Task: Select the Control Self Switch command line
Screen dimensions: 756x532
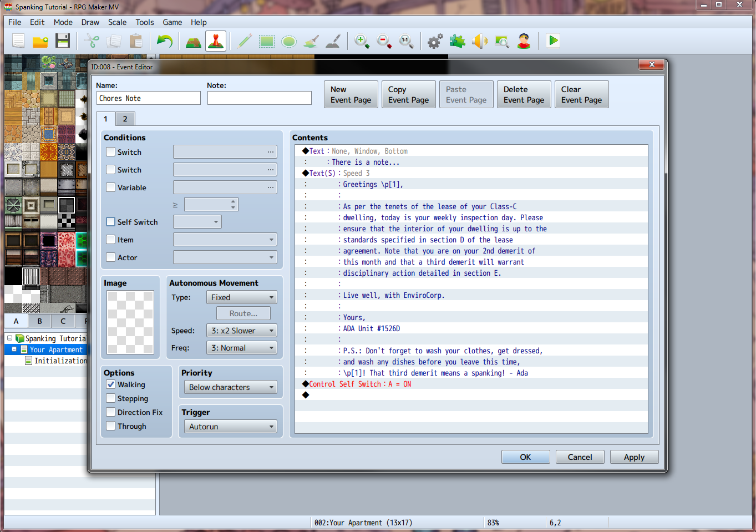Action: (x=471, y=384)
